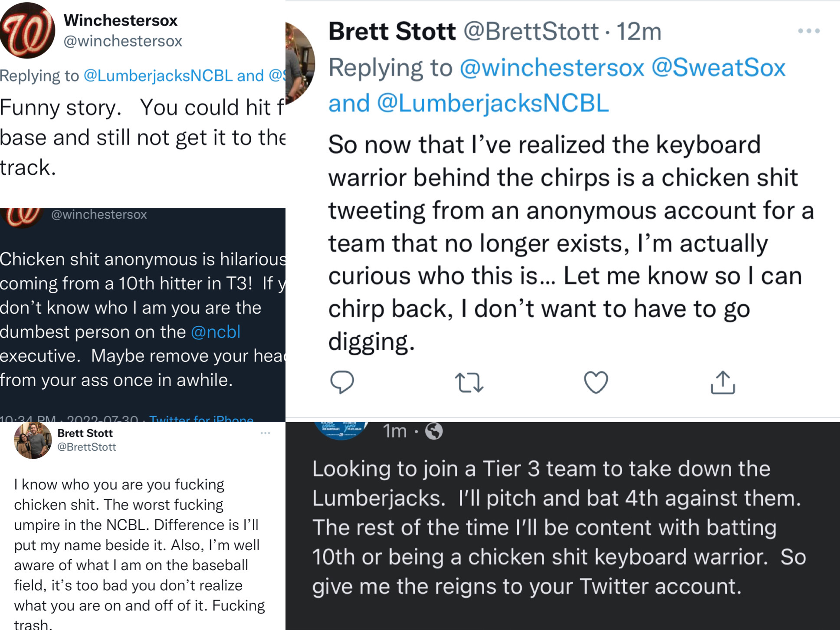Click the reply speech bubble icon
The width and height of the screenshot is (840, 630).
342,382
